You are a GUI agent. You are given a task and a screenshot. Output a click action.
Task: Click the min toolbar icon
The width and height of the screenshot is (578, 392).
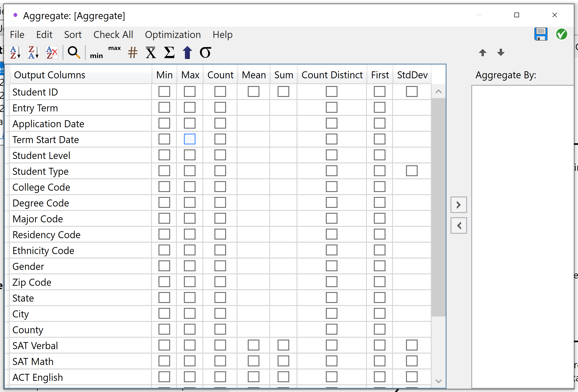coord(96,55)
